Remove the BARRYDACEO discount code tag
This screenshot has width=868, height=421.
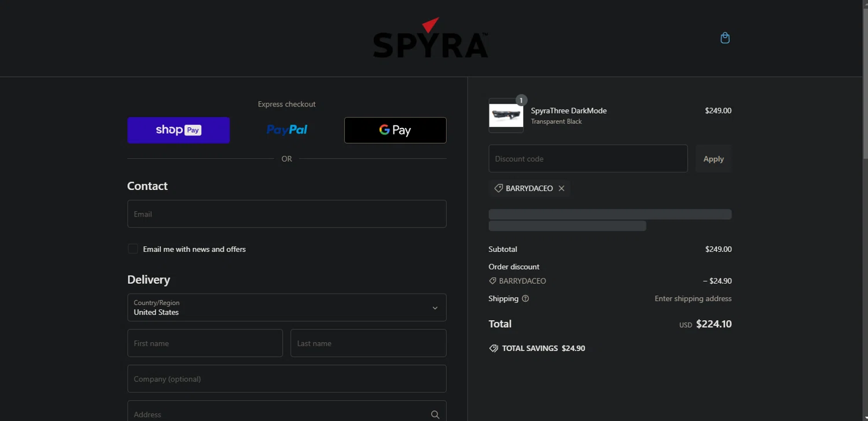pyautogui.click(x=561, y=188)
